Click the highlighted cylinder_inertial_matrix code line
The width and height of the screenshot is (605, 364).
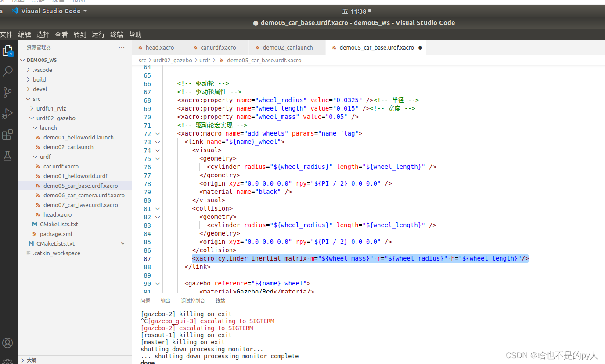click(x=360, y=258)
